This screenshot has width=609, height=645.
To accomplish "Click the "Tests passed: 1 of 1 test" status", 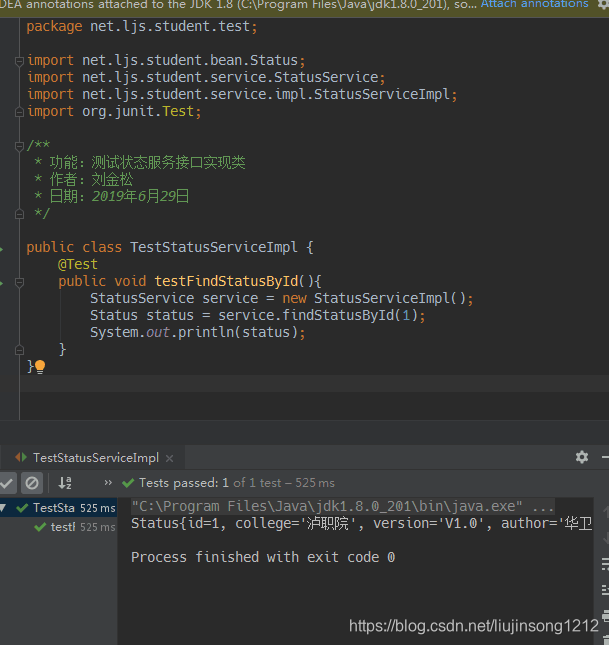I will pos(210,483).
